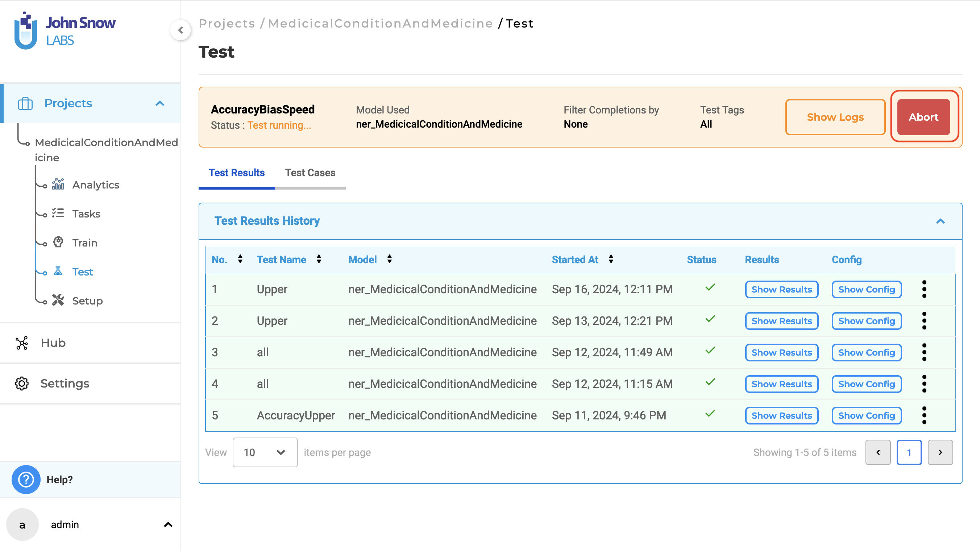Show Results for row 1
Viewport: 980px width, 551px height.
click(782, 290)
